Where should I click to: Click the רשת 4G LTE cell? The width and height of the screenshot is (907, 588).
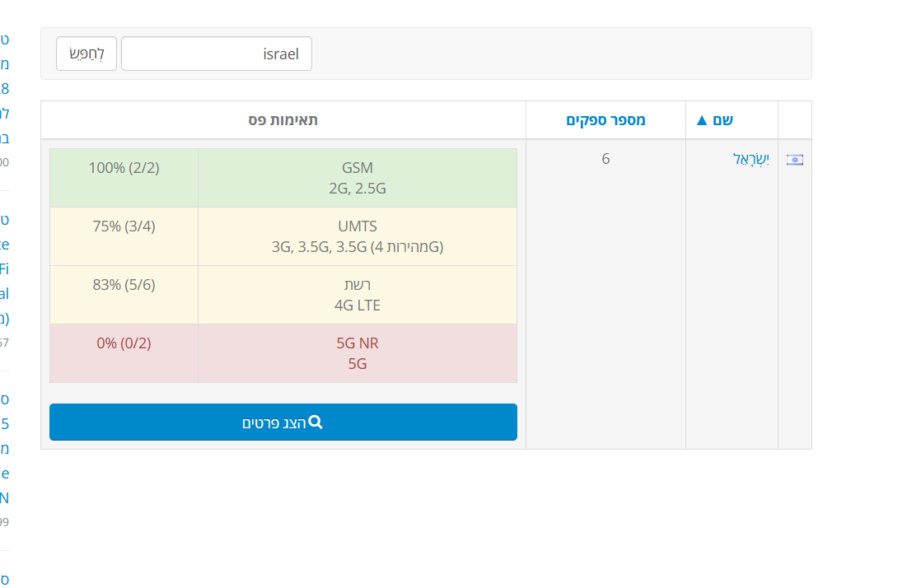pyautogui.click(x=358, y=295)
